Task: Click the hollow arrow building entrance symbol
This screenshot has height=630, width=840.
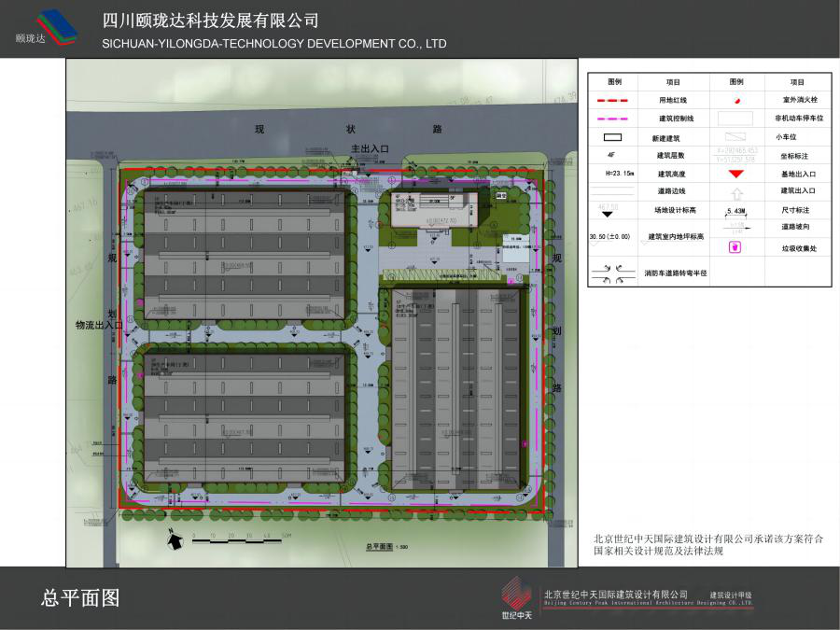Action: coord(736,193)
